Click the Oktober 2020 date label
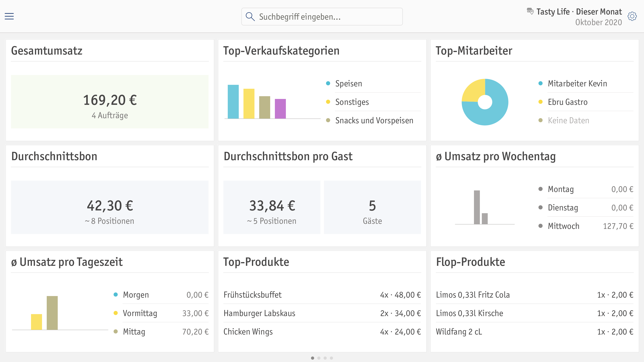Screen dimensions: 644x362 (x=598, y=23)
